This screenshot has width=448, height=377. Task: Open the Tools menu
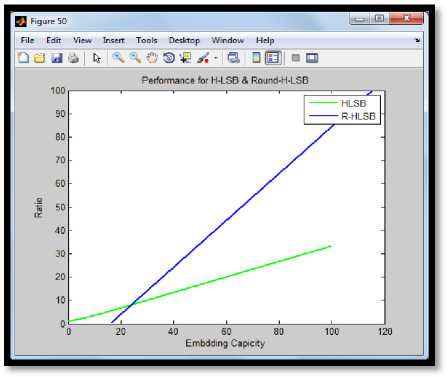click(x=146, y=40)
